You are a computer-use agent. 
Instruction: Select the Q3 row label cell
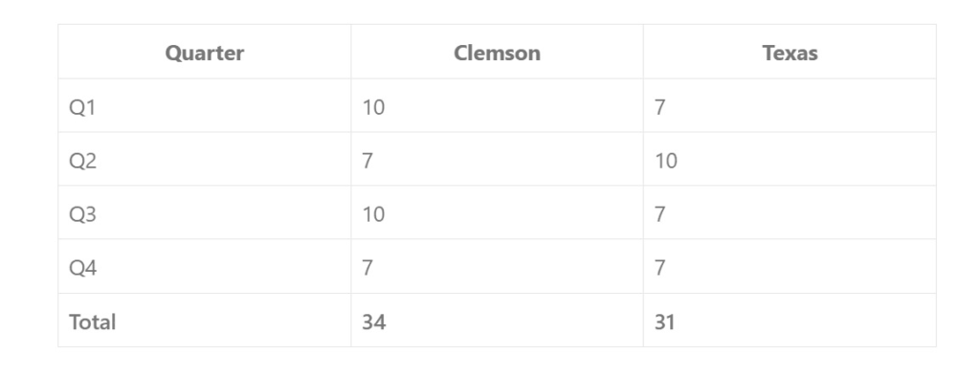coord(205,212)
